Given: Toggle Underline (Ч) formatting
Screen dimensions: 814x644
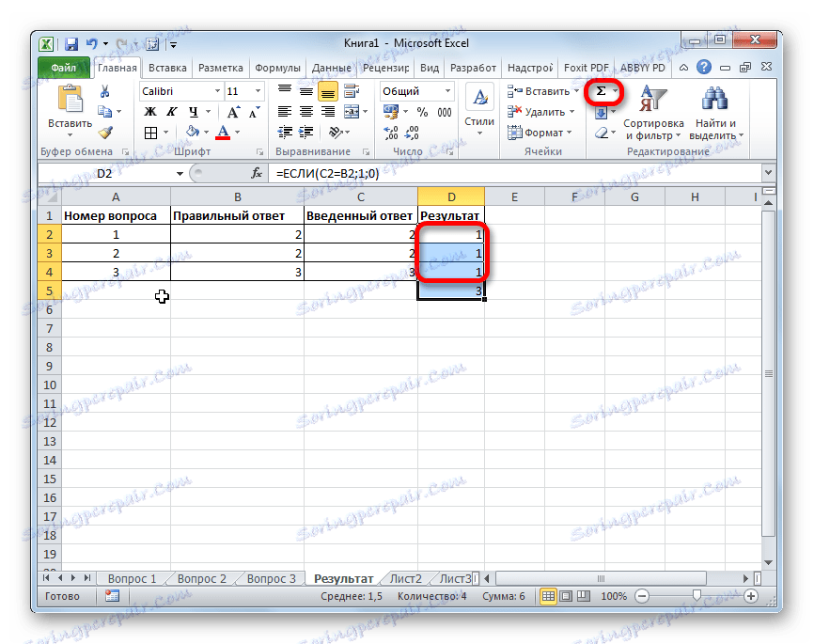Looking at the screenshot, I should pos(194,112).
